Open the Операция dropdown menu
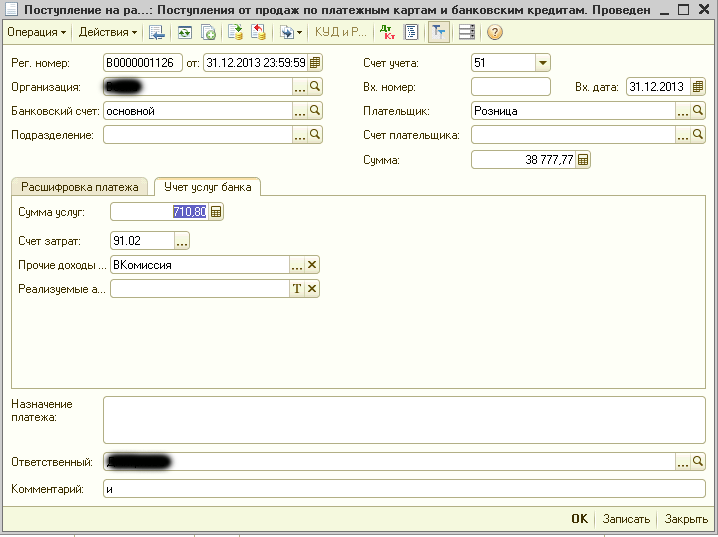Image resolution: width=718 pixels, height=537 pixels. [x=37, y=32]
